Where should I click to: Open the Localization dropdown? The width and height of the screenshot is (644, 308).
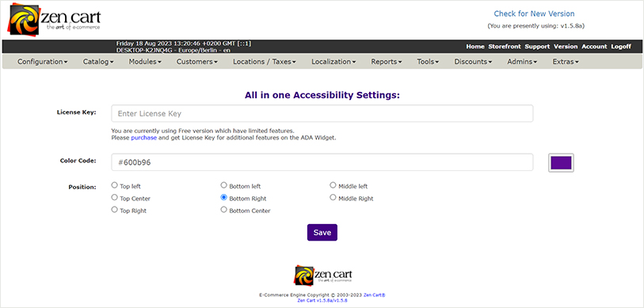coord(333,62)
